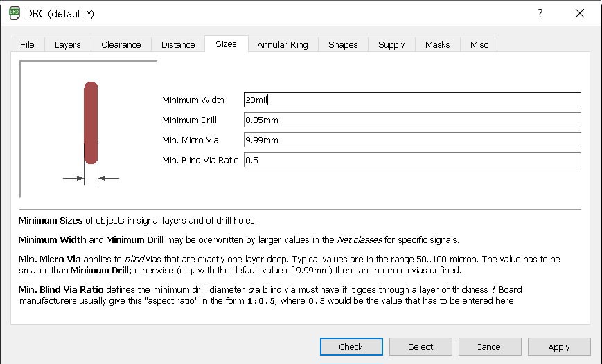This screenshot has height=364, width=602.
Task: Open the Distance tab
Action: coord(178,44)
